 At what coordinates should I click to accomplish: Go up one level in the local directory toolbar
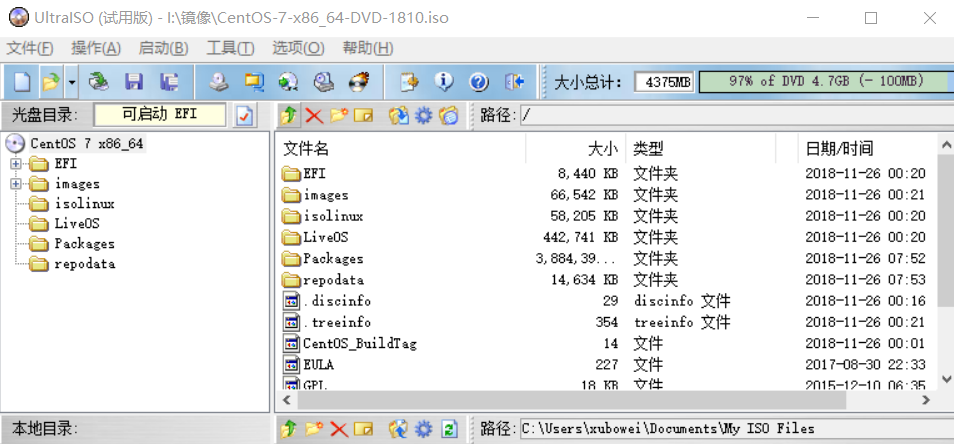tap(289, 429)
